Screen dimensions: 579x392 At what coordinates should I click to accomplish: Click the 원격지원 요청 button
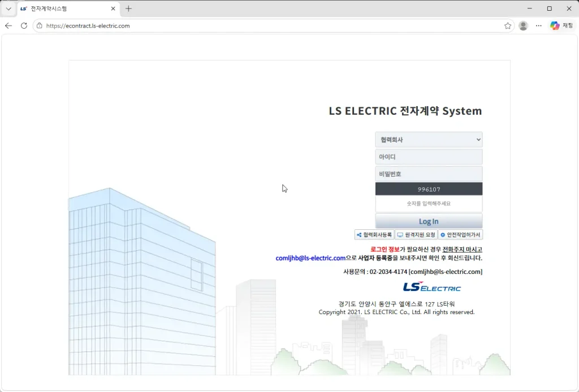pos(416,234)
